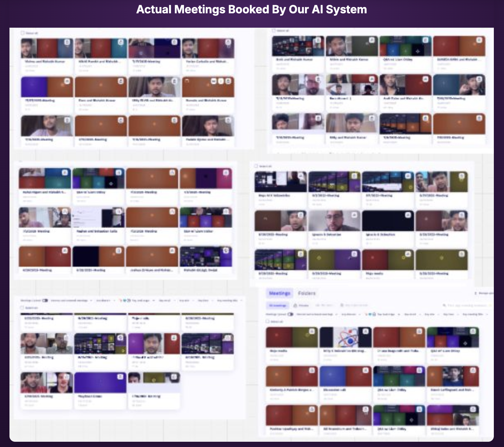
Task: Open the all-black meeting thumbnail
Action: [388, 221]
